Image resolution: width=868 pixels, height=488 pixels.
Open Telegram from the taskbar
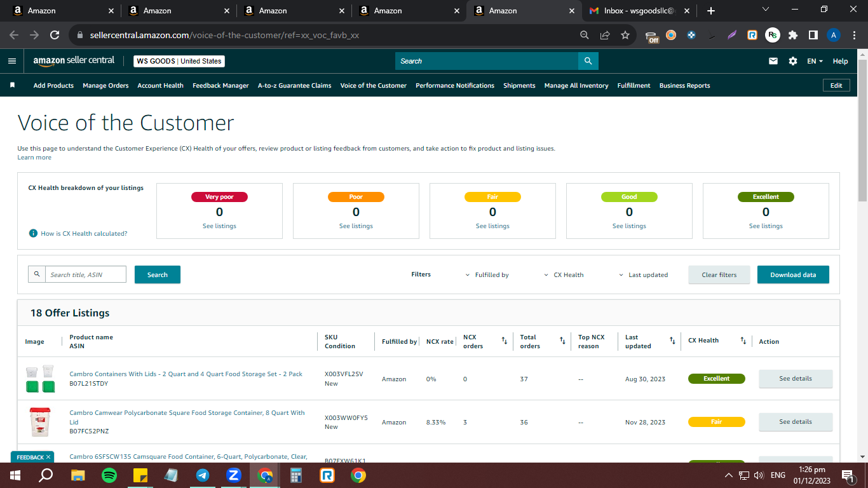pyautogui.click(x=203, y=475)
